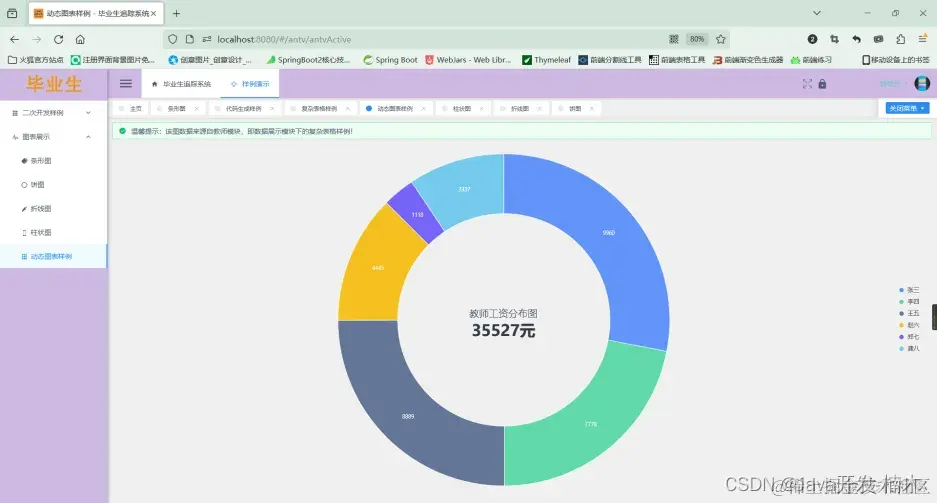Select 折线图 in the sidebar
The height and width of the screenshot is (503, 937).
point(54,208)
